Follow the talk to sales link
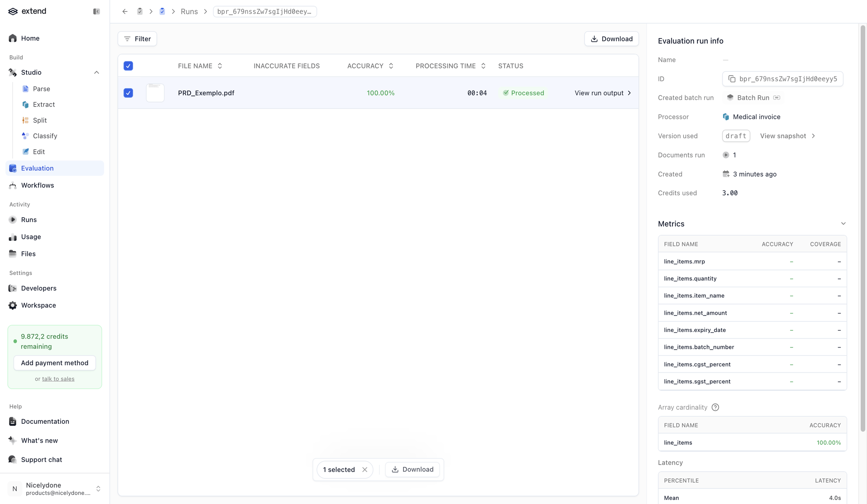867x504 pixels. (x=58, y=379)
